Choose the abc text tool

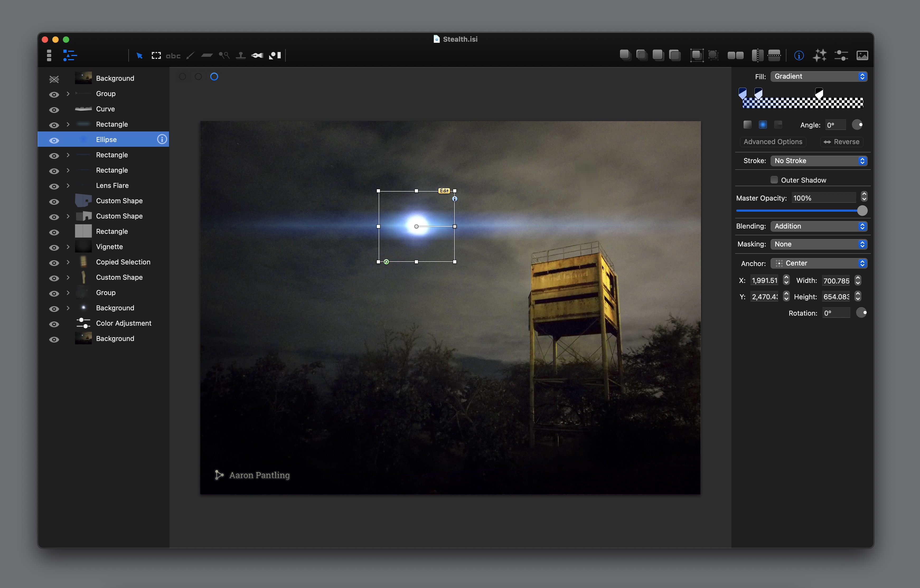click(x=173, y=56)
